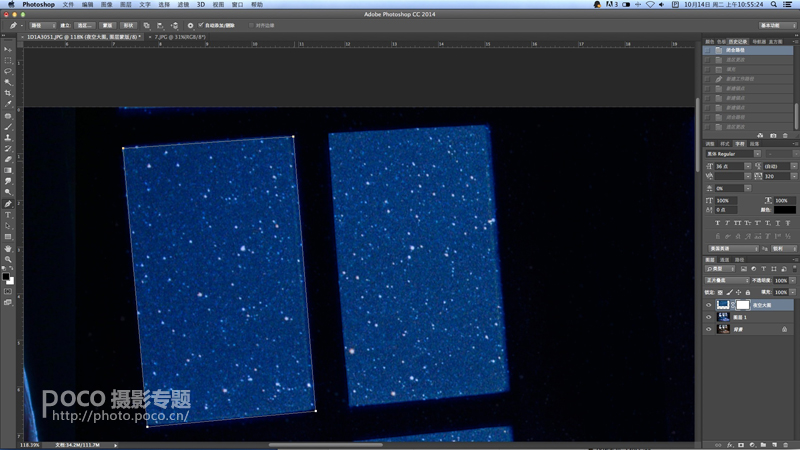Select the Quick Selection tool
Screen dimensions: 800x450
(8, 82)
